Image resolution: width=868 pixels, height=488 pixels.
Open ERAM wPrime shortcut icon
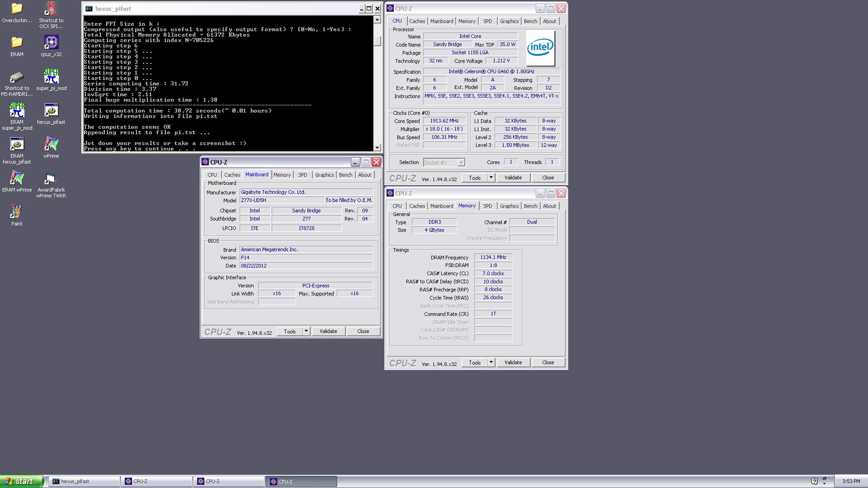coord(17,182)
